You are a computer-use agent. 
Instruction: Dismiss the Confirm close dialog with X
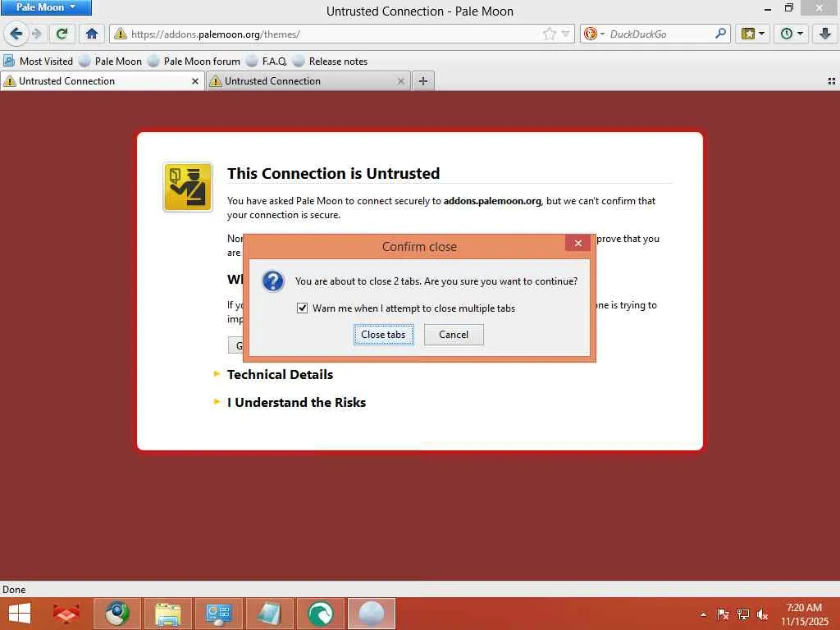tap(578, 243)
